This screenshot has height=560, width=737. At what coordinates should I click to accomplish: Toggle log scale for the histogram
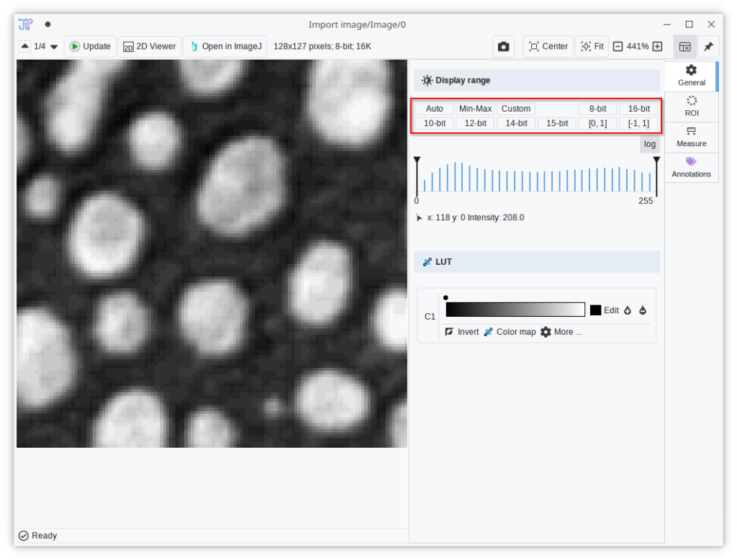(x=649, y=144)
